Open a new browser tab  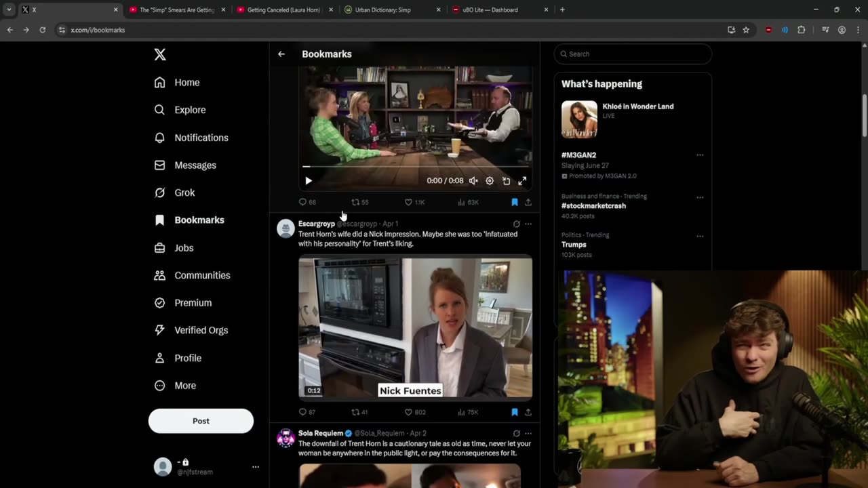click(562, 10)
